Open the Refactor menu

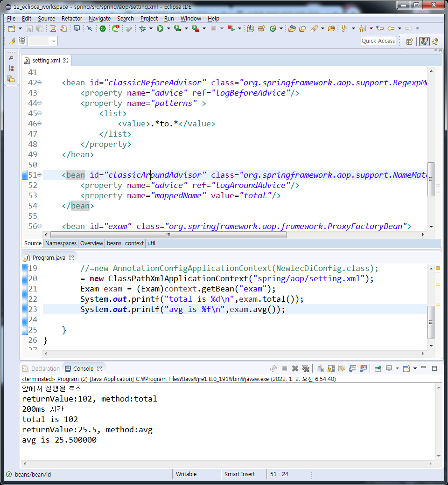click(72, 19)
